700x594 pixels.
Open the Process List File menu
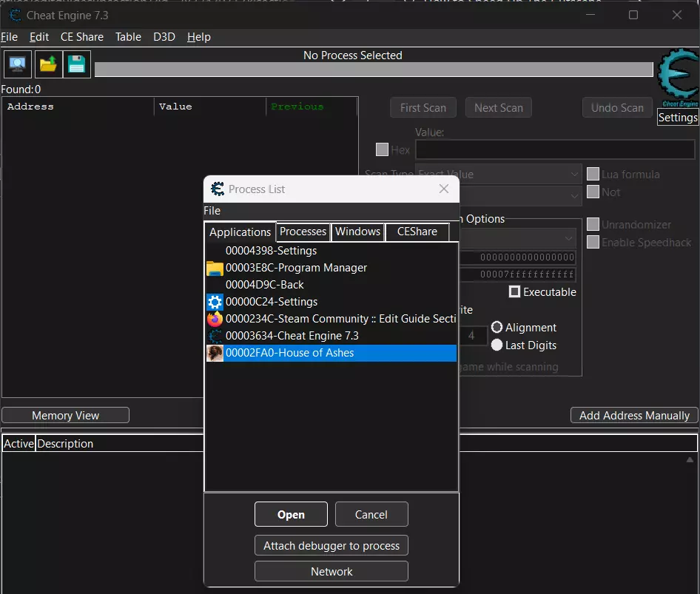(212, 211)
